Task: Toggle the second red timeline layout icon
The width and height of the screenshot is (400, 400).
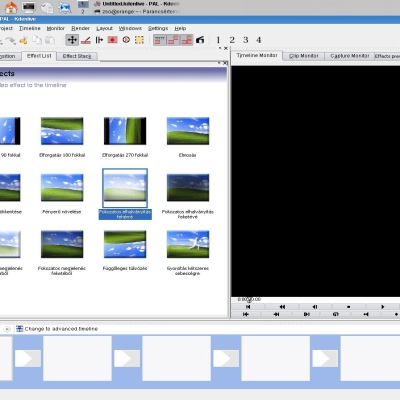Action: click(173, 40)
